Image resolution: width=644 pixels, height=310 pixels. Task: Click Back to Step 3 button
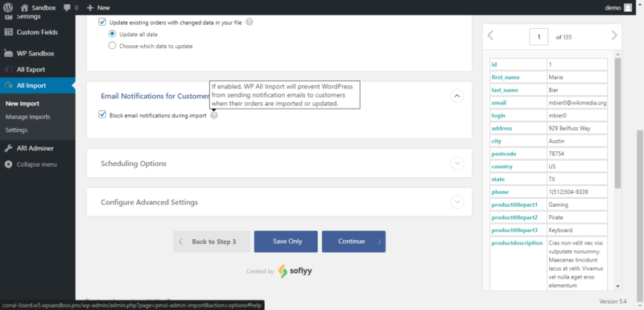[212, 242]
